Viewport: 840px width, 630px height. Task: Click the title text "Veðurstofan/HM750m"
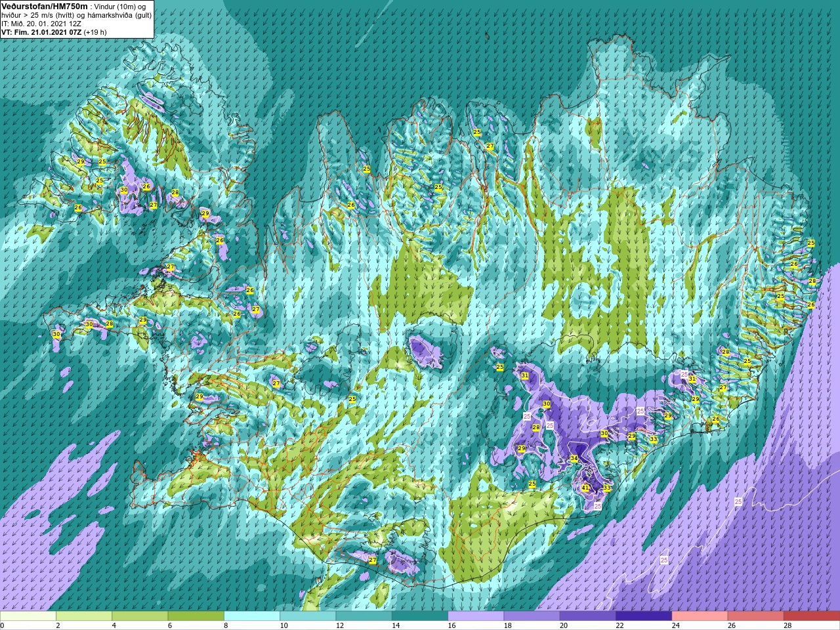point(45,6)
